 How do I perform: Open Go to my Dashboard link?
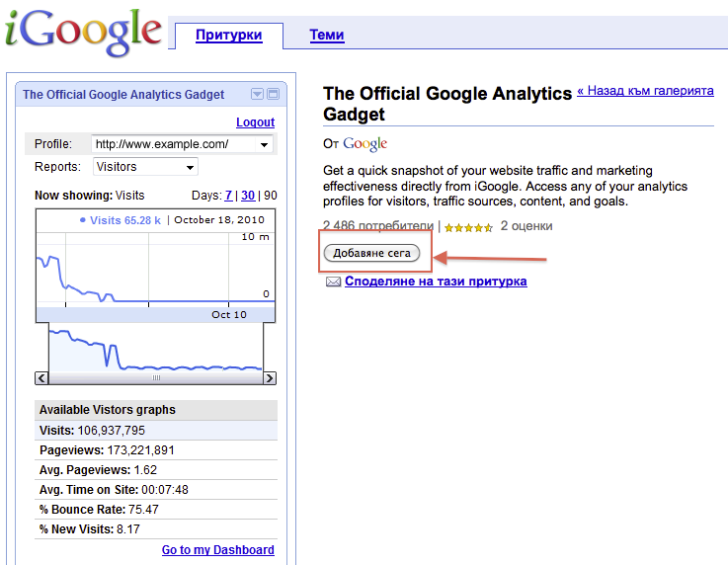pos(217,550)
